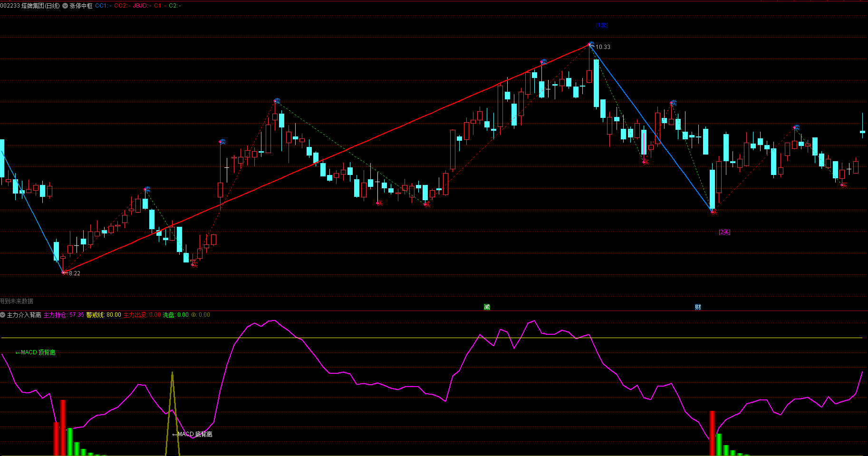Click the 用到未来数据 notice text

(x=17, y=301)
